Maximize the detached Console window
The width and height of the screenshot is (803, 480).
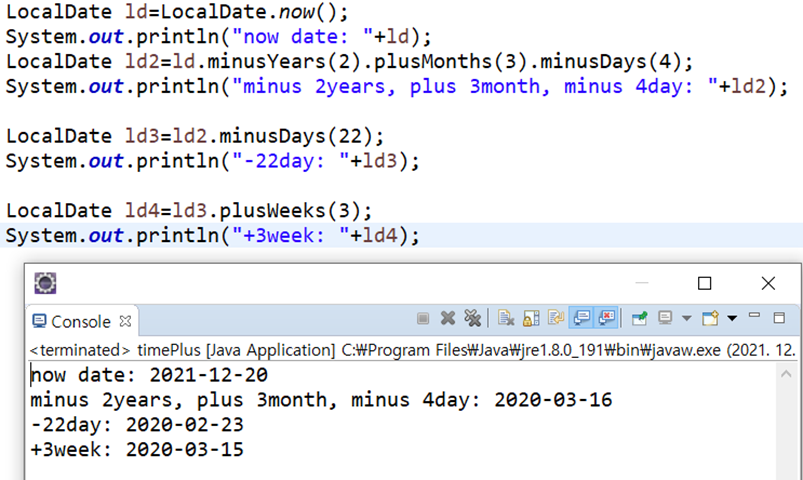click(705, 283)
